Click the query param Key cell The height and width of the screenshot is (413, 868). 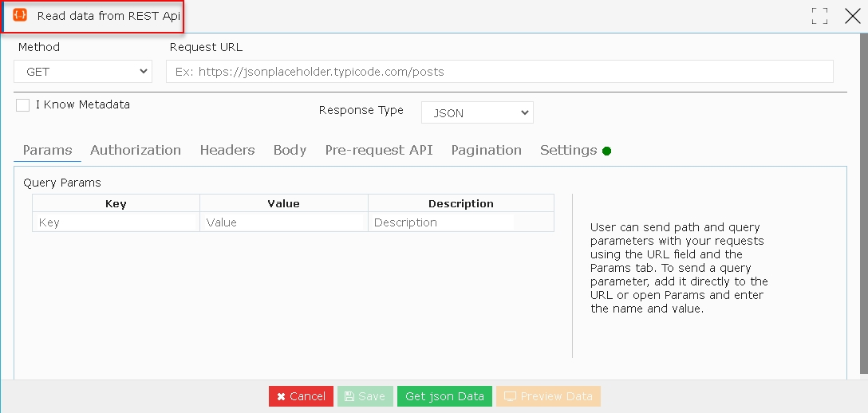[x=116, y=222]
